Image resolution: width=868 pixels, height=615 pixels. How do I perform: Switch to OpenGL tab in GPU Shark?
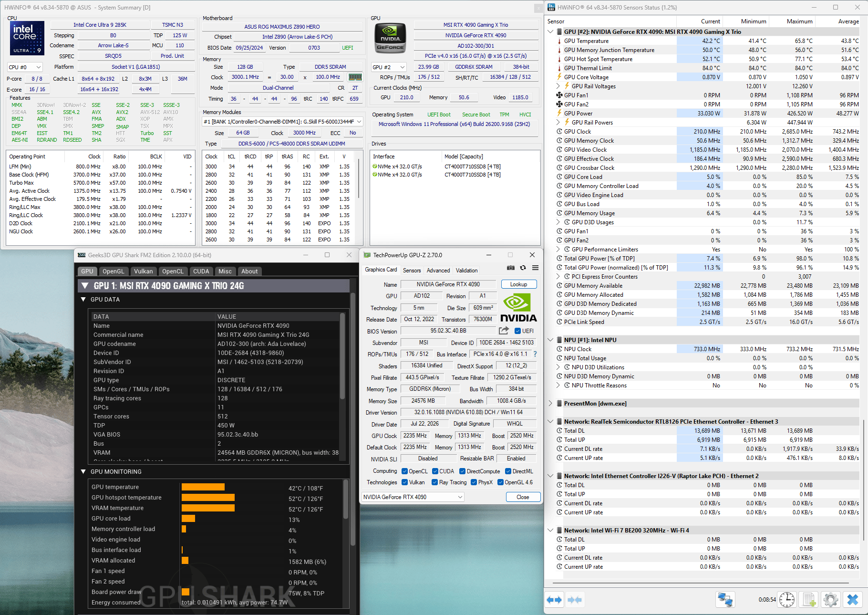click(x=113, y=271)
